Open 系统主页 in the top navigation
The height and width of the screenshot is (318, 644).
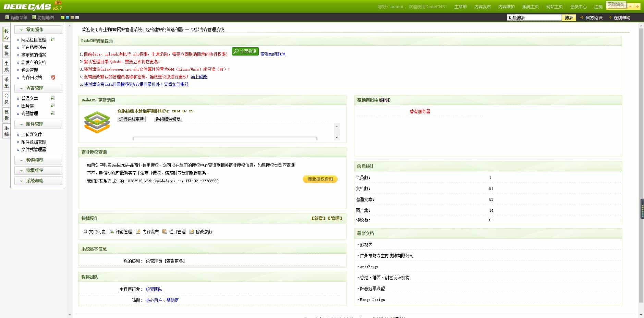530,7
